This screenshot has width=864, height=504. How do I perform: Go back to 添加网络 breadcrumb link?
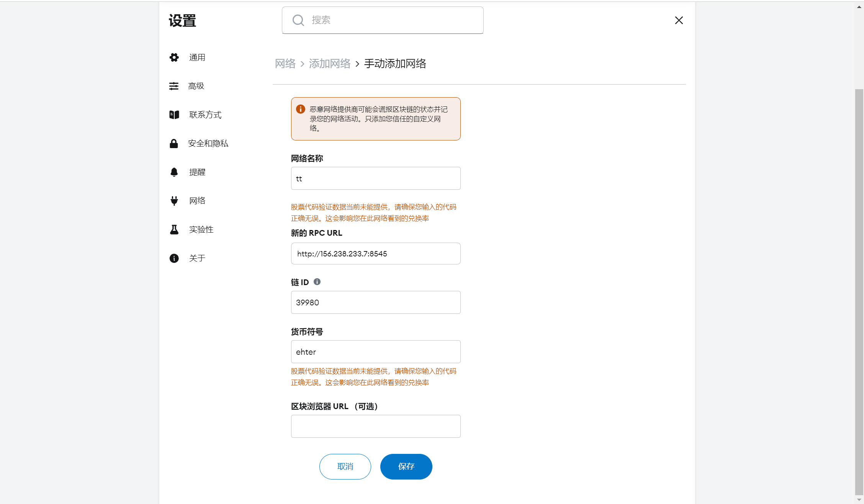pyautogui.click(x=330, y=64)
